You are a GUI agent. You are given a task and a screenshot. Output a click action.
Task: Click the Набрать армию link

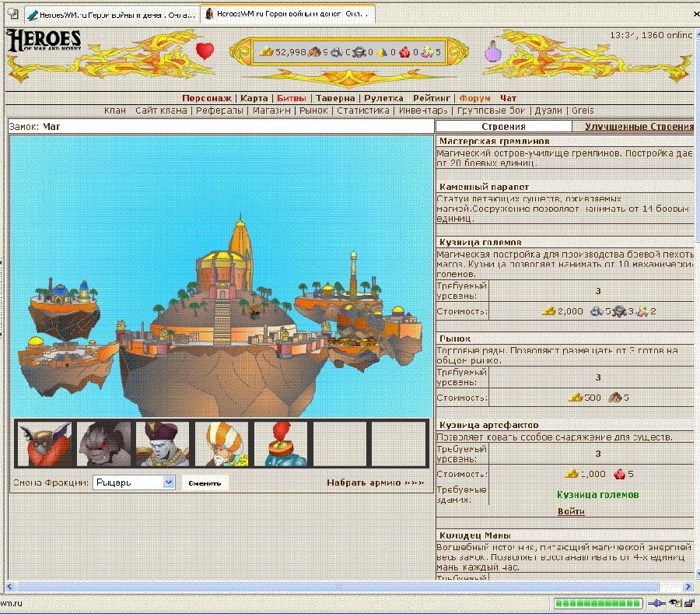pyautogui.click(x=375, y=482)
